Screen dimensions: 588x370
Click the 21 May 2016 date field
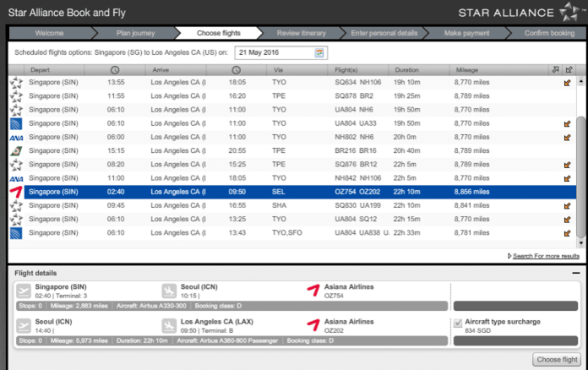[280, 53]
